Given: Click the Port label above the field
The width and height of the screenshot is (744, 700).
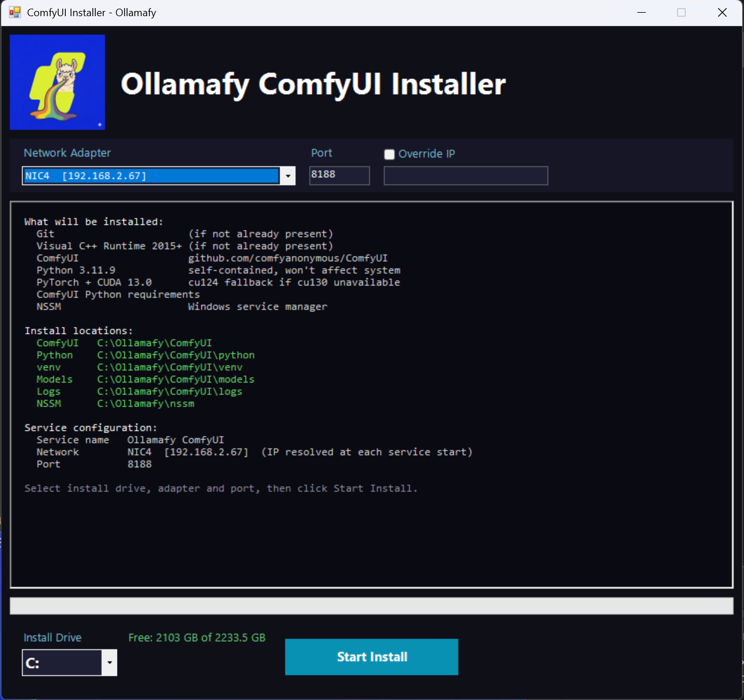Looking at the screenshot, I should coord(321,153).
